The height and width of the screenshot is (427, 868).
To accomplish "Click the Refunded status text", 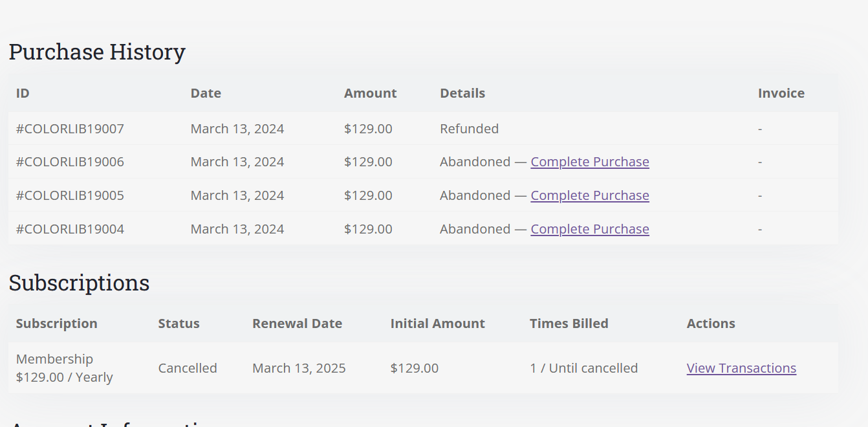I will pyautogui.click(x=469, y=129).
